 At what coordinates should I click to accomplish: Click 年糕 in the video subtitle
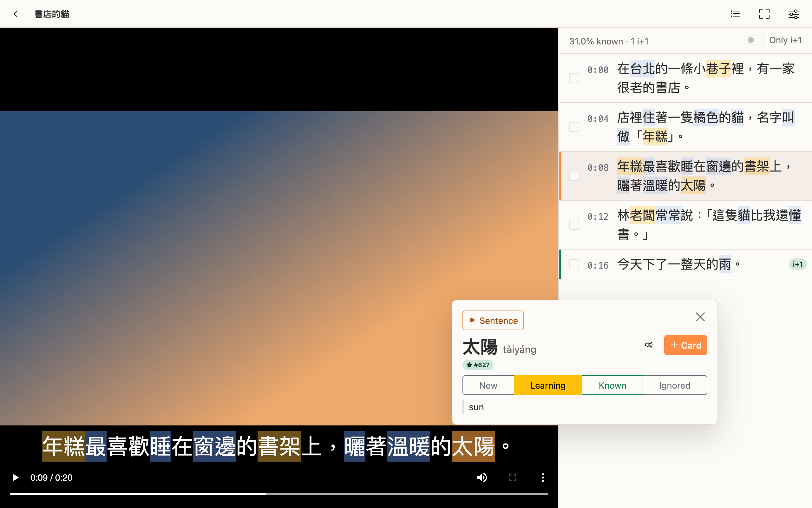(x=63, y=446)
